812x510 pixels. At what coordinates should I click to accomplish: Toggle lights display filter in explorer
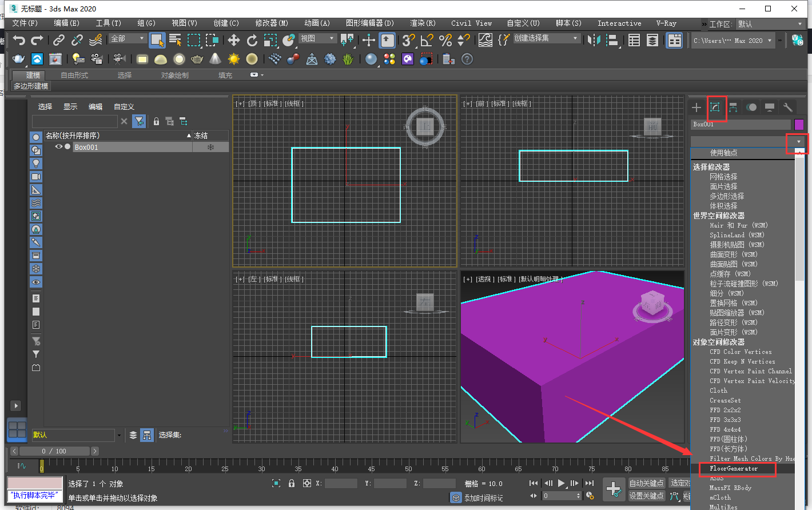point(36,164)
